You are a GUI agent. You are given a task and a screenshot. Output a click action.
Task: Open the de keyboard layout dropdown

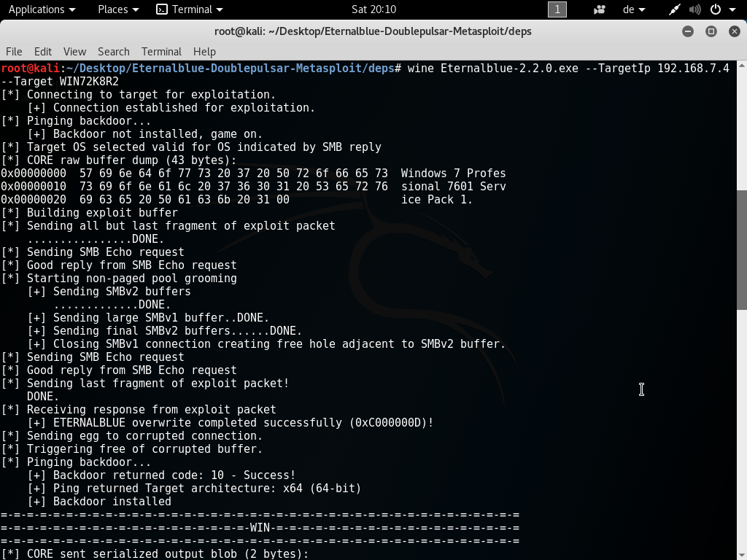(x=634, y=9)
